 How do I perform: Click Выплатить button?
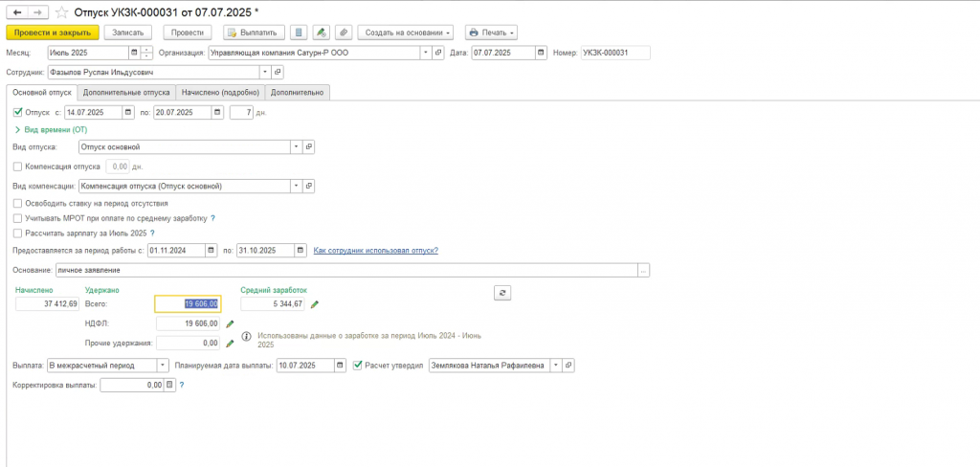click(255, 33)
